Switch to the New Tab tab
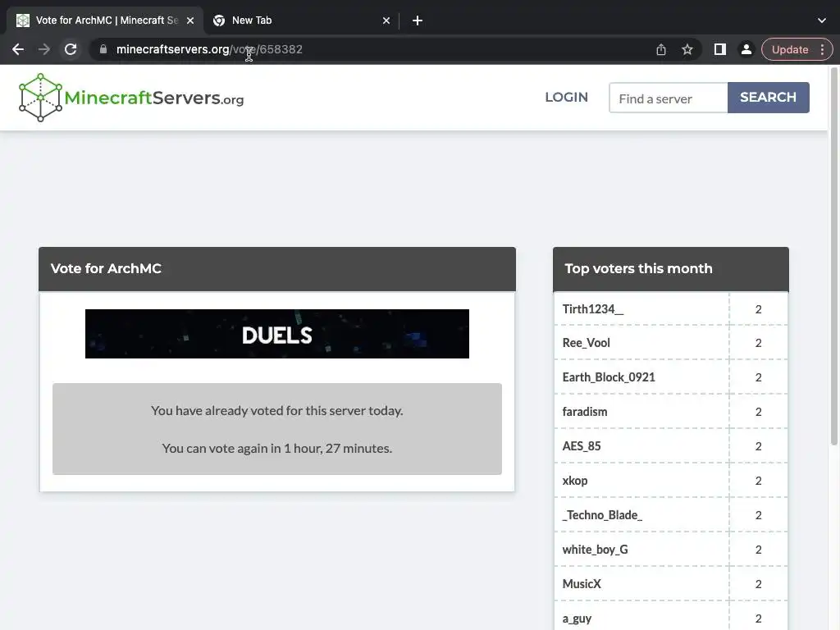 point(301,21)
